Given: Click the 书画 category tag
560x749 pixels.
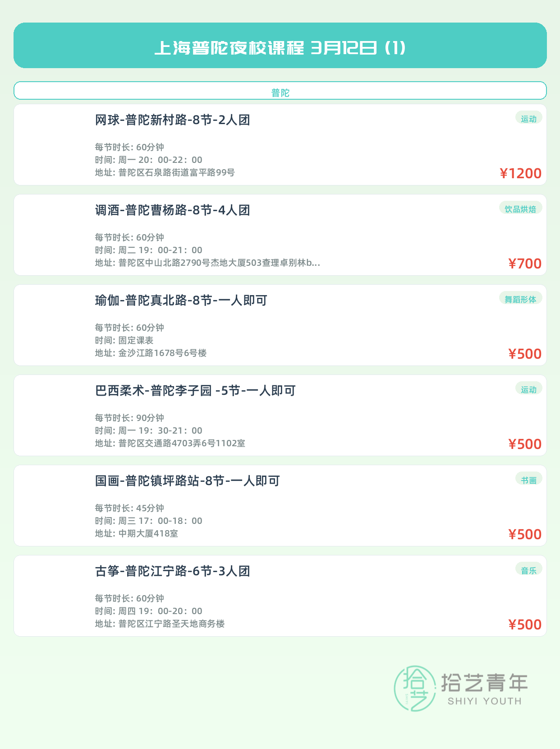Looking at the screenshot, I should click(528, 480).
